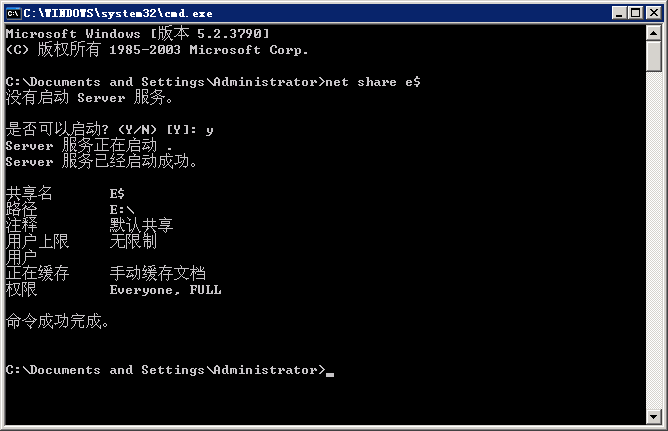The width and height of the screenshot is (668, 431).
Task: Minimize the cmd.exe window
Action: click(619, 13)
